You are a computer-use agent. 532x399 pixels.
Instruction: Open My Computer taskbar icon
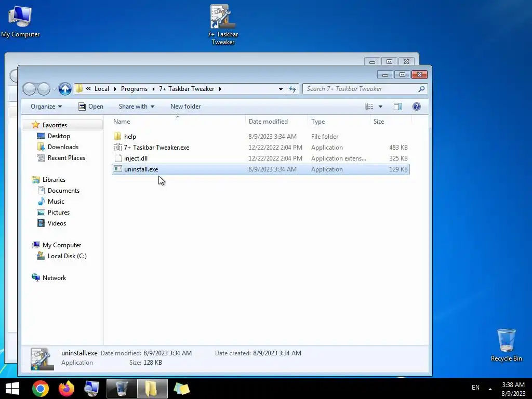pyautogui.click(x=91, y=389)
